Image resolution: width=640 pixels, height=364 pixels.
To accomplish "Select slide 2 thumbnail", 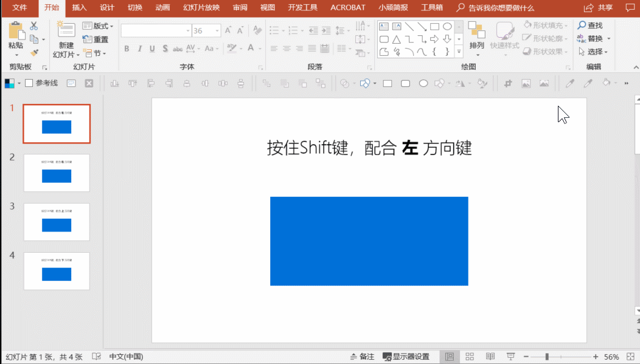I will point(57,173).
